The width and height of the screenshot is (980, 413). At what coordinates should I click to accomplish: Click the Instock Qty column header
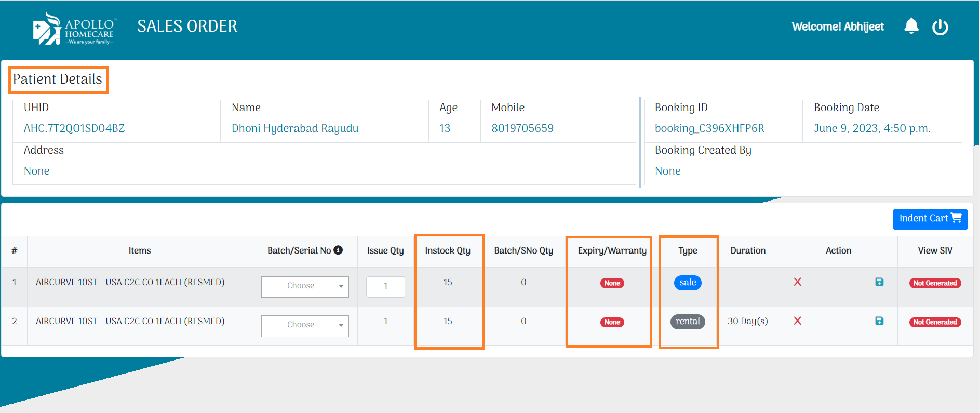[x=448, y=251]
